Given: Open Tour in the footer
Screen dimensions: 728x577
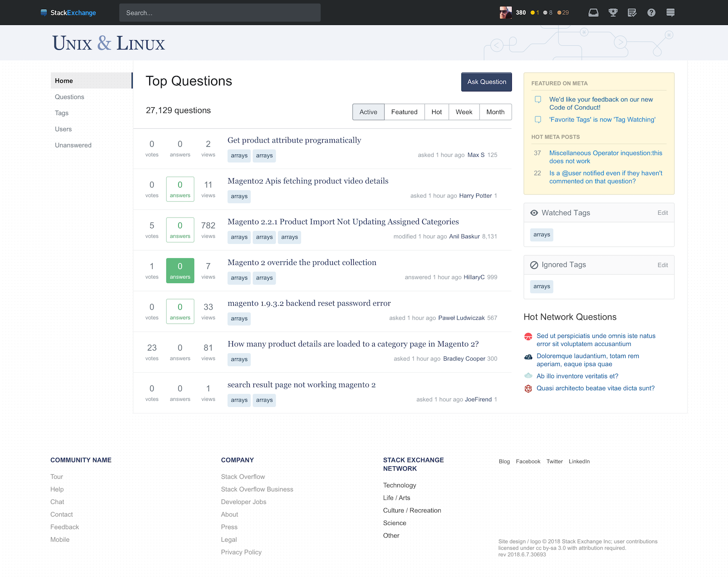Looking at the screenshot, I should coord(57,477).
